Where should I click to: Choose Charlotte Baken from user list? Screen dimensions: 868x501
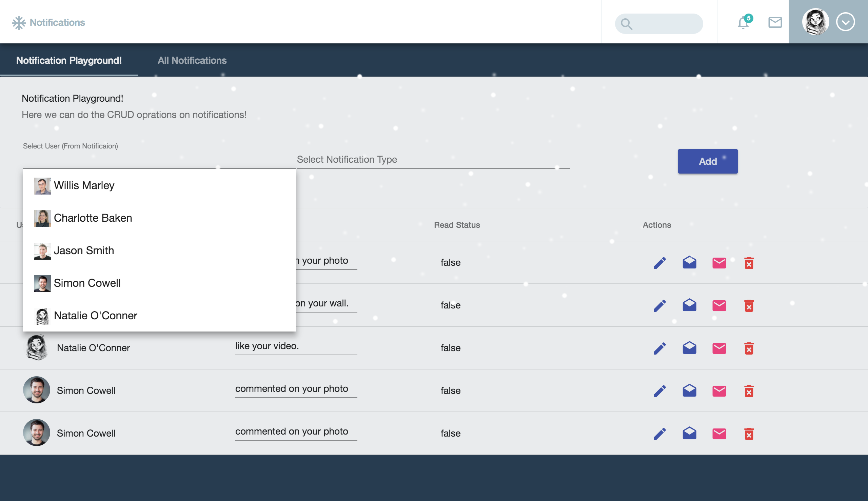[x=93, y=218]
